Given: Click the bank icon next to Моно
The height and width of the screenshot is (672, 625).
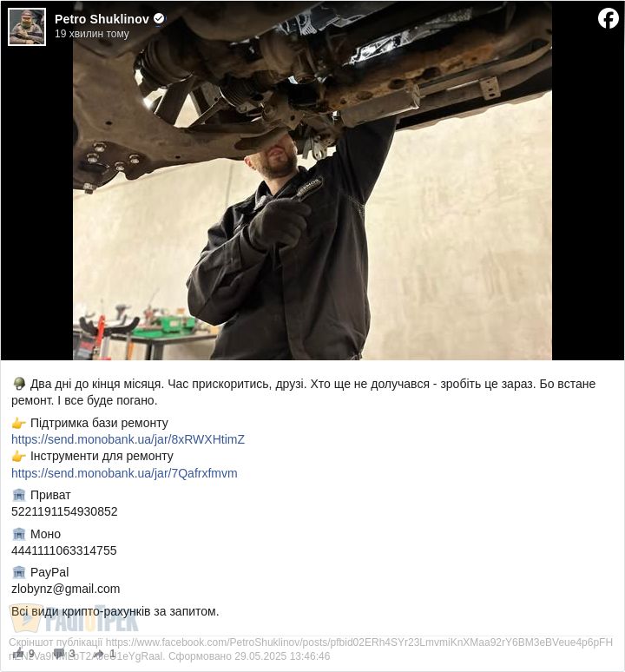Looking at the screenshot, I should (x=19, y=534).
